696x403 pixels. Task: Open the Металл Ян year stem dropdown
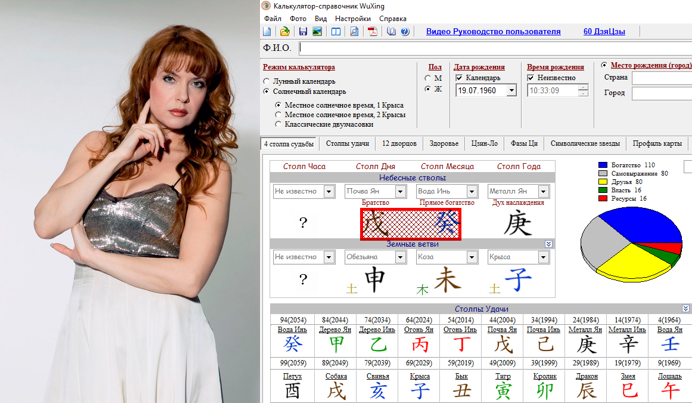pos(543,191)
